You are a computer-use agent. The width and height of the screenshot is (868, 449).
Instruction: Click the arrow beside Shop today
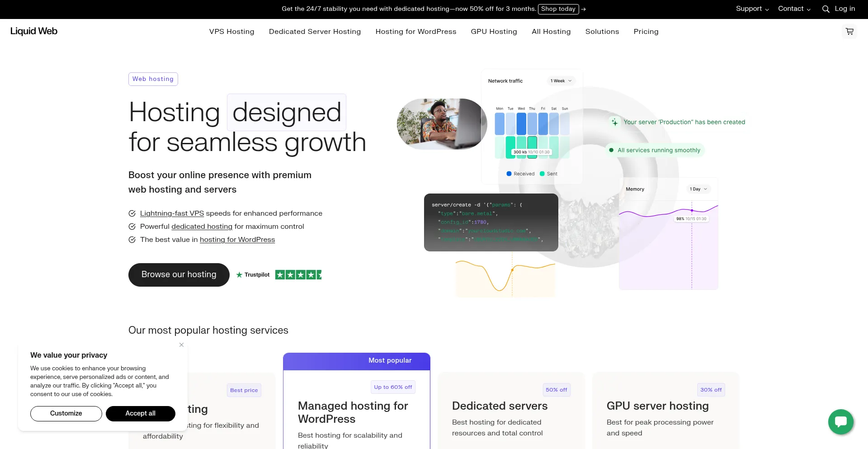coord(584,9)
